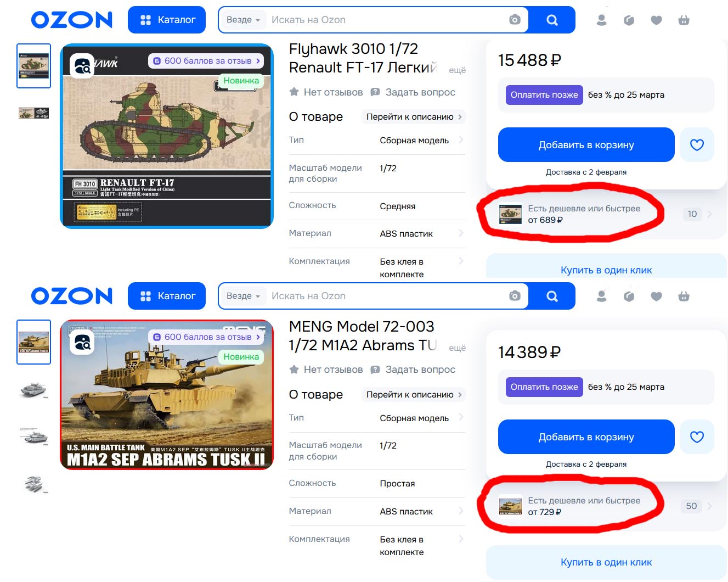Click visual search icon on Abrams image
This screenshot has height=582, width=728.
[x=82, y=343]
